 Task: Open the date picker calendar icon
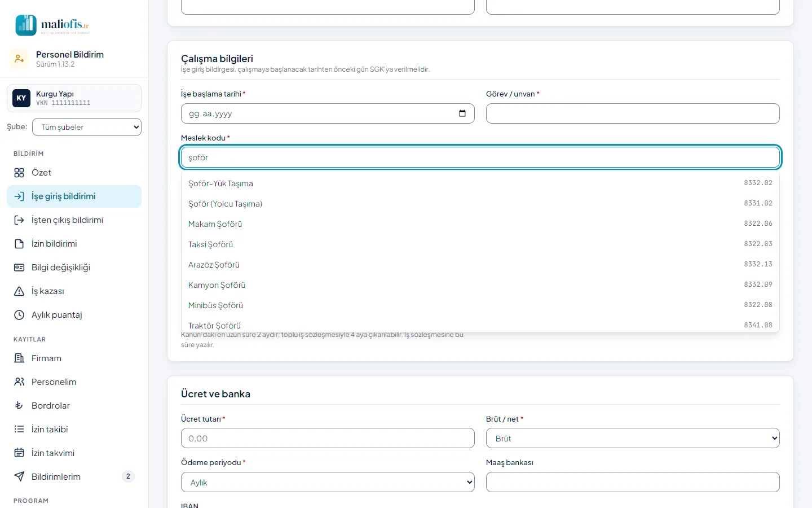tap(462, 113)
